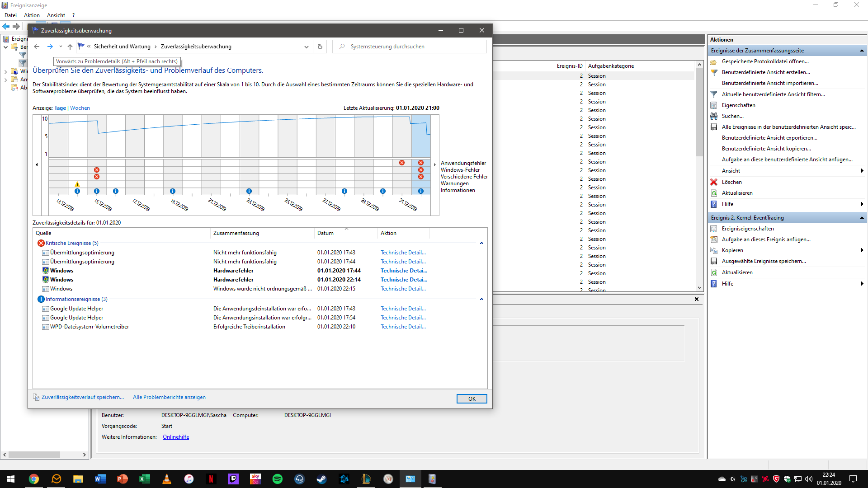Collapse the Kritische Ereignisse group

481,243
